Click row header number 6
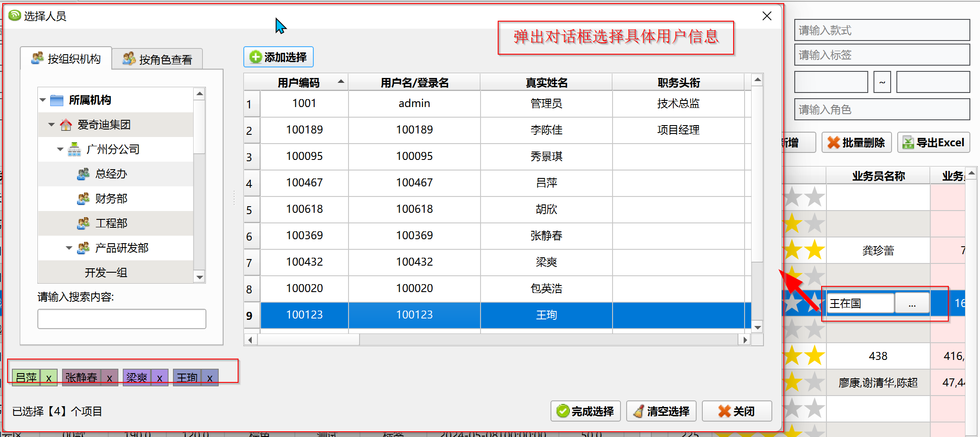 pos(252,237)
